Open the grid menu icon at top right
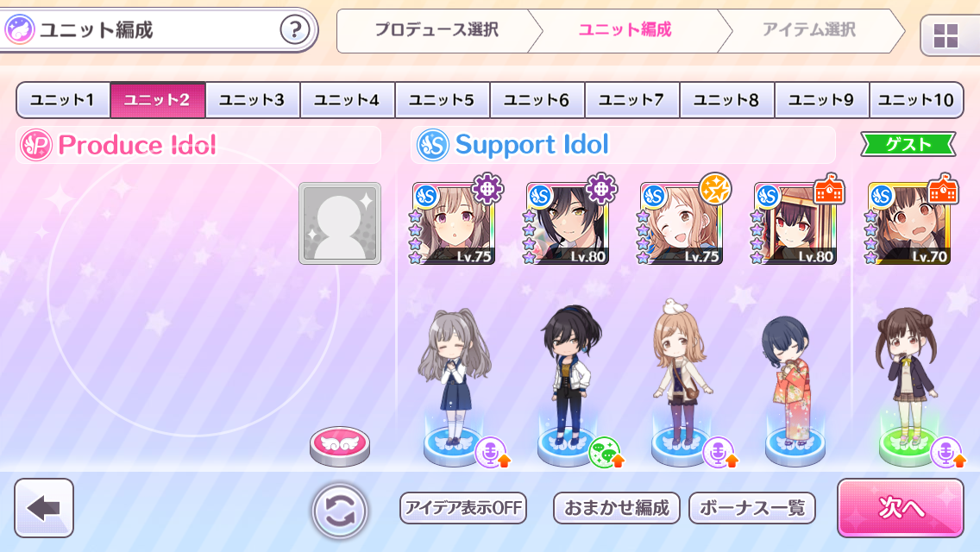 click(x=945, y=35)
